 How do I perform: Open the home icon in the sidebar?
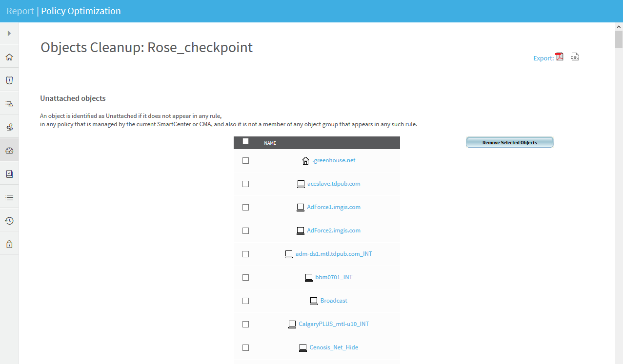[9, 57]
